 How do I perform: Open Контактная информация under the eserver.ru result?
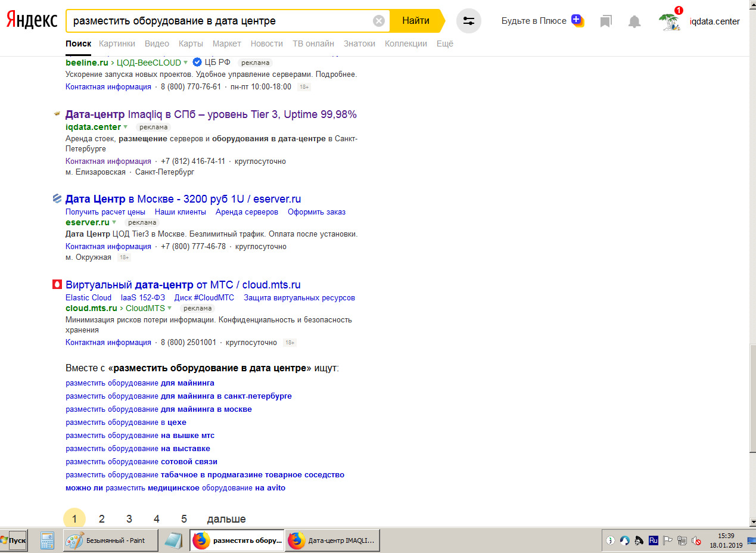(x=108, y=247)
